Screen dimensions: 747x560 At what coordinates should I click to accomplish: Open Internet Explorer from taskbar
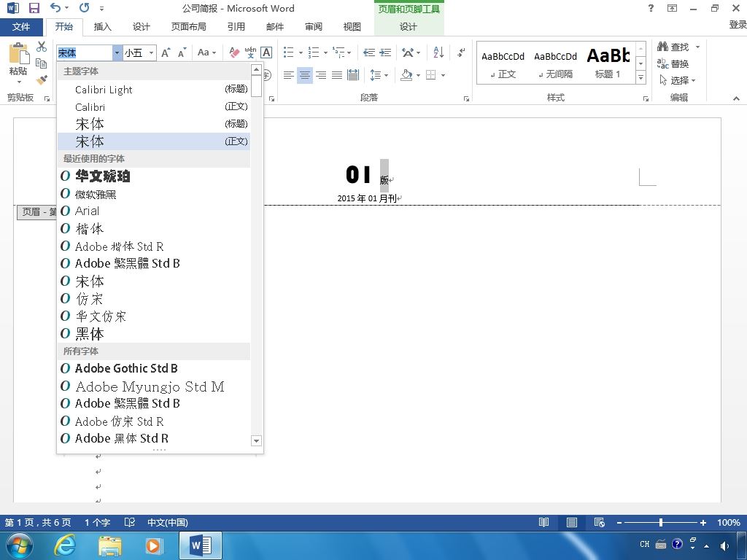(64, 545)
